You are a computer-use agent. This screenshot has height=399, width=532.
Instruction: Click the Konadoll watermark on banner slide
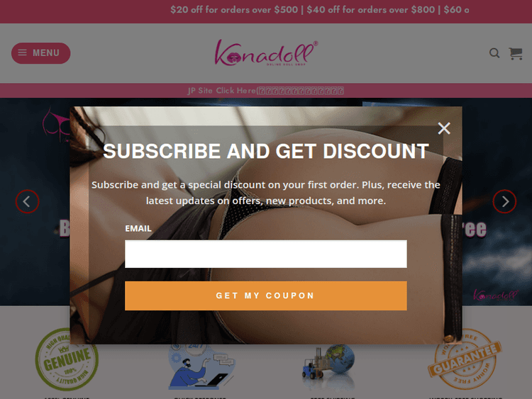tap(496, 296)
